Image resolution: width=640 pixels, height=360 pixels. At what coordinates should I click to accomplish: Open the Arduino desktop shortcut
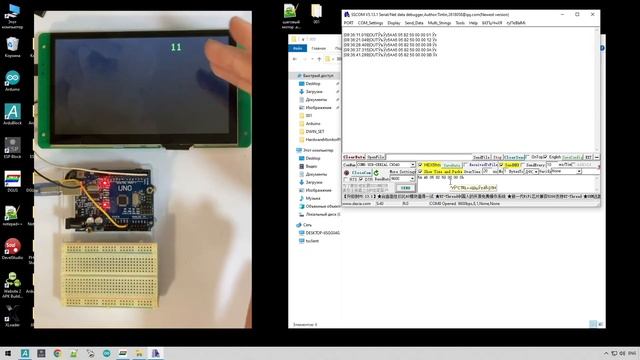coord(12,80)
